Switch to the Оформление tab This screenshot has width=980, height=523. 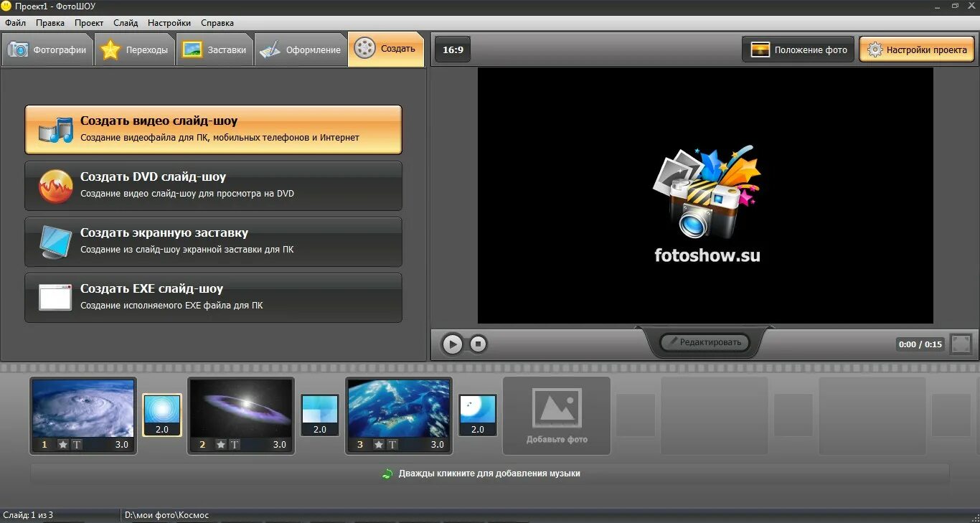pos(301,50)
